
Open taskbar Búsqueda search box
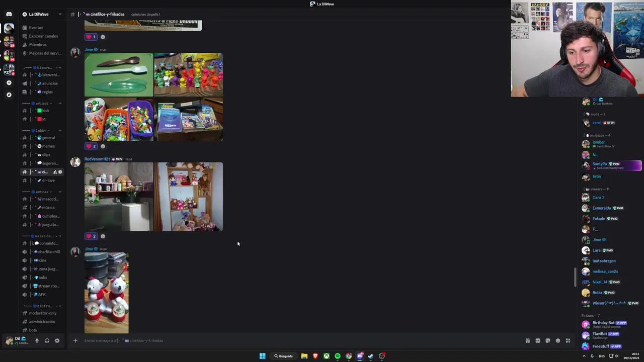pos(284,356)
